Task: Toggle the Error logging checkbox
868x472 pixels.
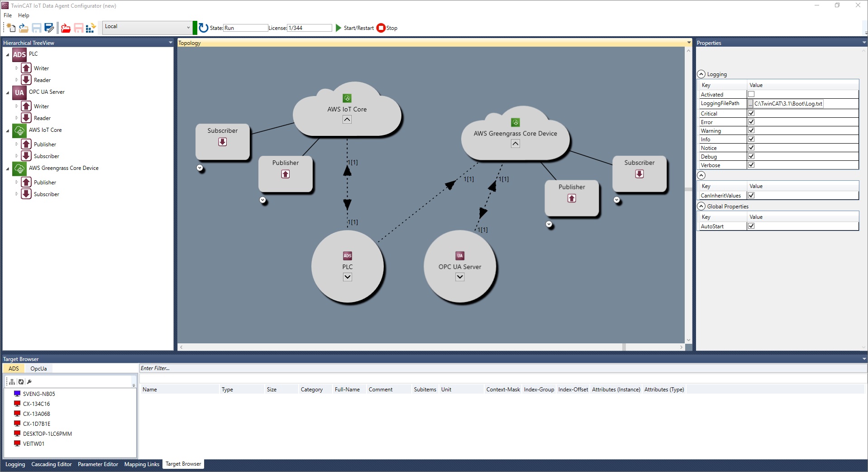Action: pyautogui.click(x=751, y=122)
